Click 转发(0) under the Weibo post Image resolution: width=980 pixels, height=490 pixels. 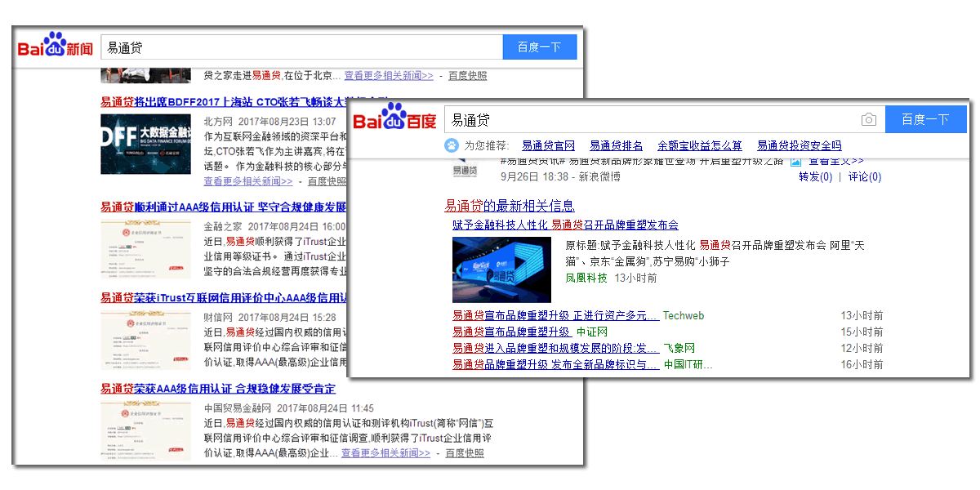815,176
